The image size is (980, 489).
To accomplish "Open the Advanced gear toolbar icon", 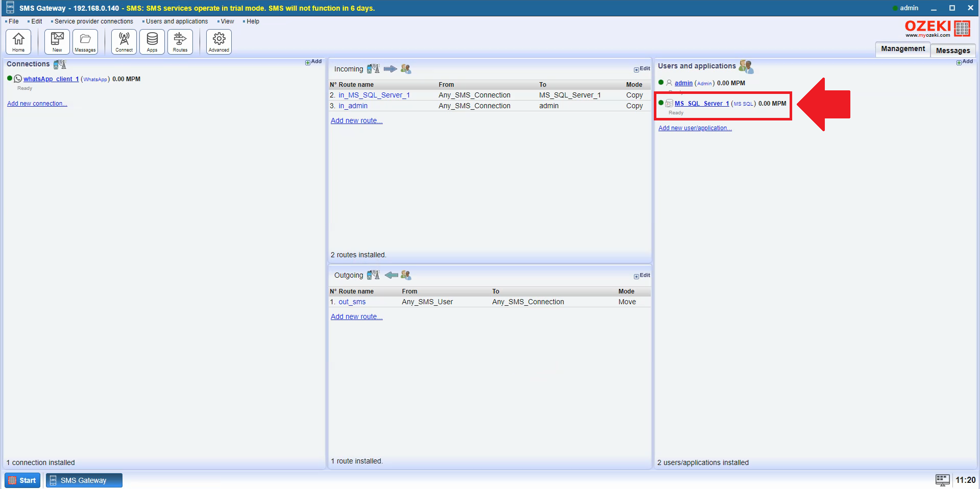I will [219, 41].
